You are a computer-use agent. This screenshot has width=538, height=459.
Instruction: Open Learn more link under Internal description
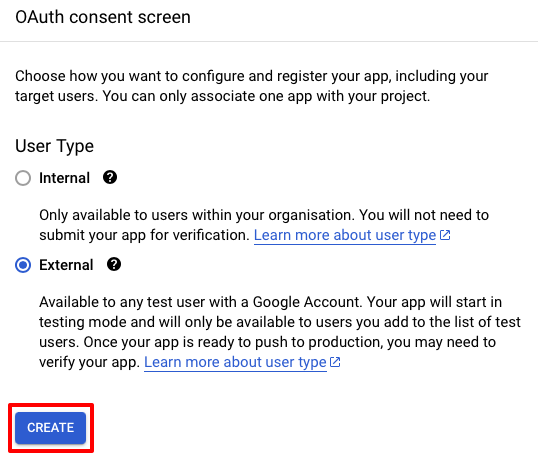click(345, 235)
